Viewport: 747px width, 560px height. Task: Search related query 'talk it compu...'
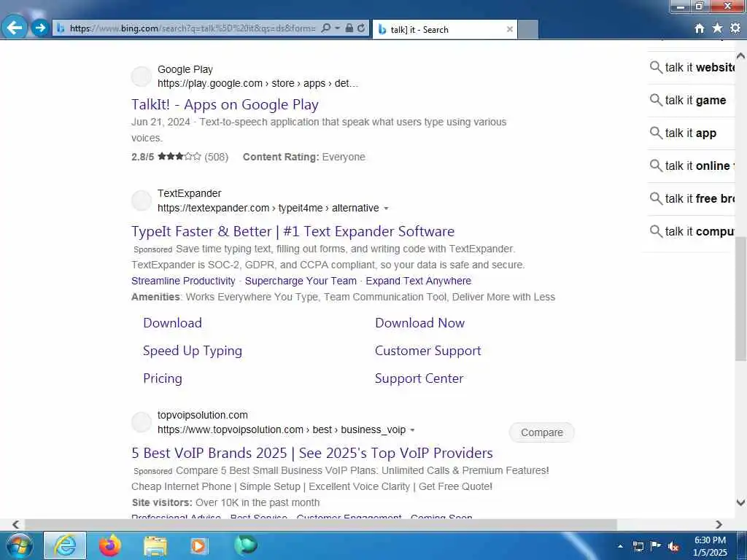coord(692,232)
